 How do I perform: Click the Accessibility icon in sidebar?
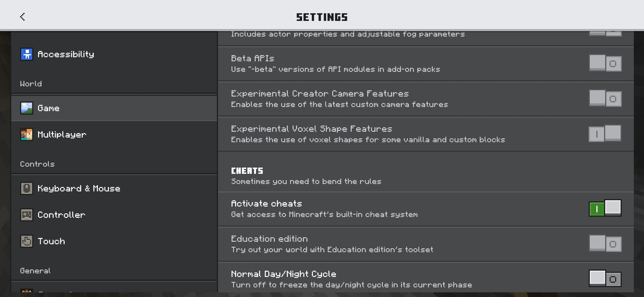tap(27, 54)
